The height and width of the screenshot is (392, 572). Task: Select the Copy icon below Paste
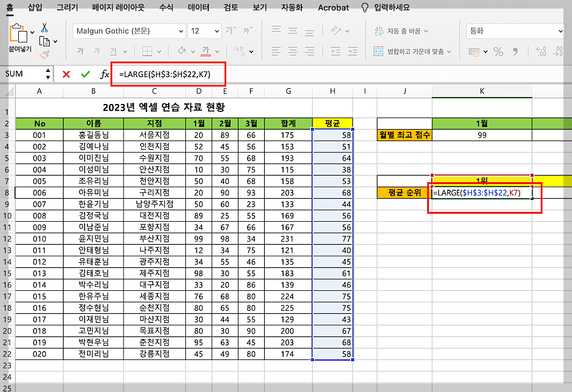click(44, 40)
